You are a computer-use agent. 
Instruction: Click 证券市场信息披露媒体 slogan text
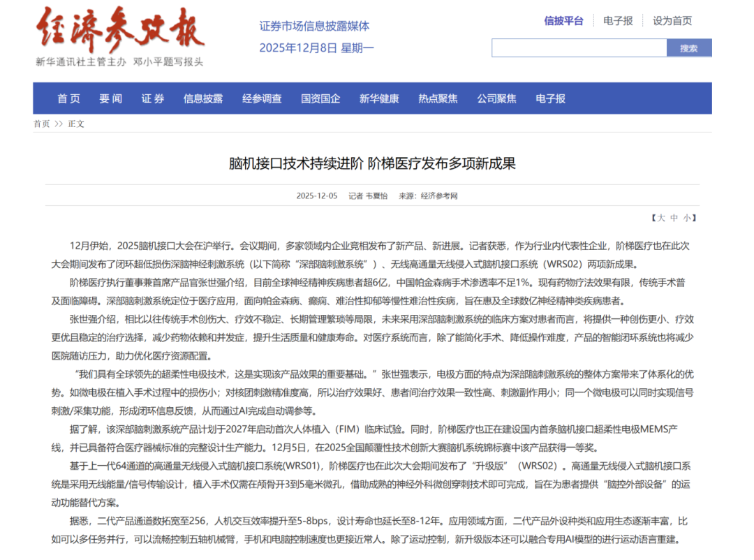tap(314, 26)
